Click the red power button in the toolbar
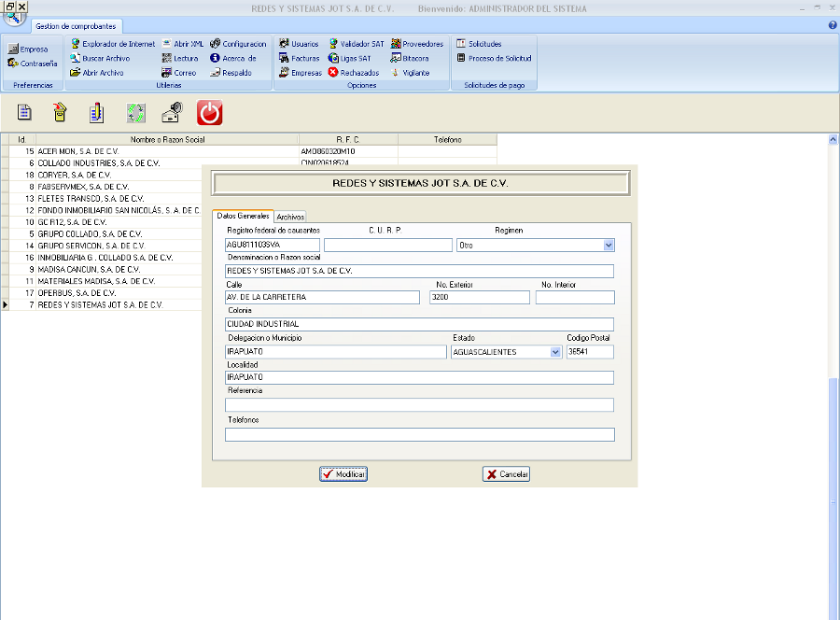 pyautogui.click(x=210, y=113)
